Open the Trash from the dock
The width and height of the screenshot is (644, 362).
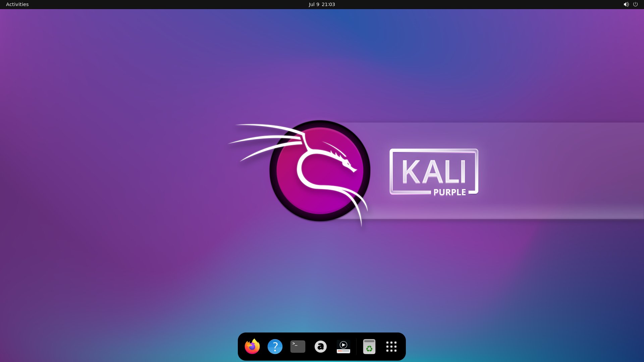point(369,347)
